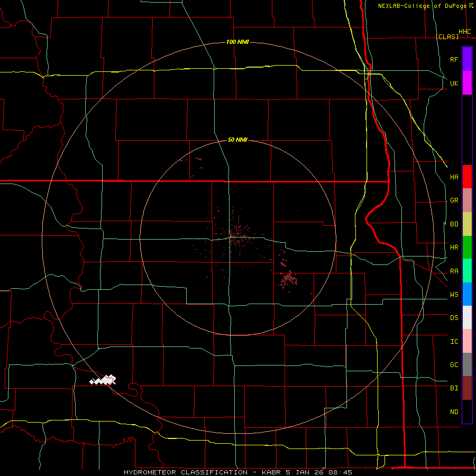This screenshot has width=476, height=476.
Task: Pick the dark green HR legend swatch
Action: pos(467,248)
